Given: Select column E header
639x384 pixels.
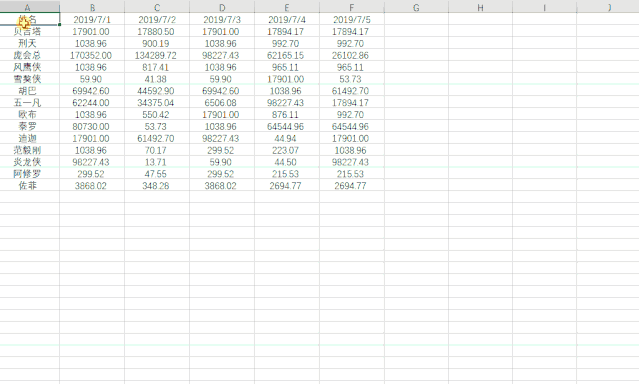Looking at the screenshot, I should tap(287, 7).
